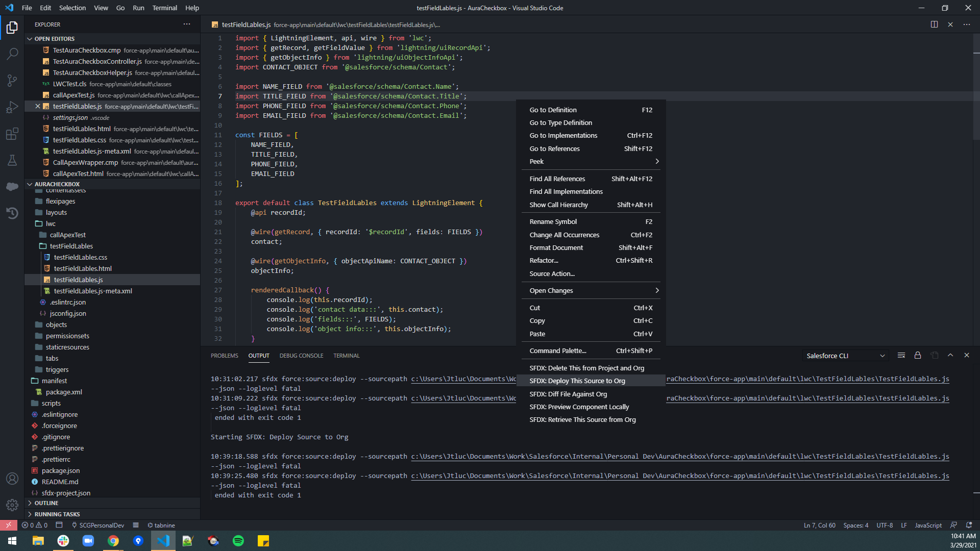The width and height of the screenshot is (980, 551).
Task: Open Accounts icon in activity bar
Action: click(12, 479)
